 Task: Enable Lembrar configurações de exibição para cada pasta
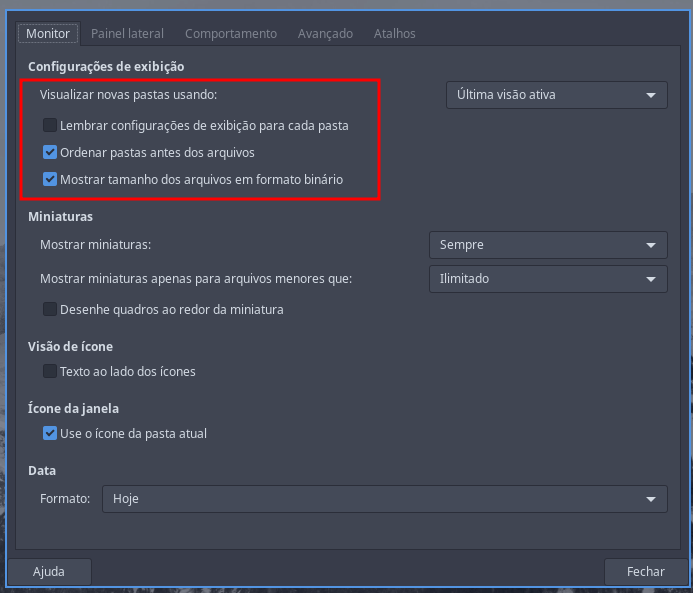point(50,126)
